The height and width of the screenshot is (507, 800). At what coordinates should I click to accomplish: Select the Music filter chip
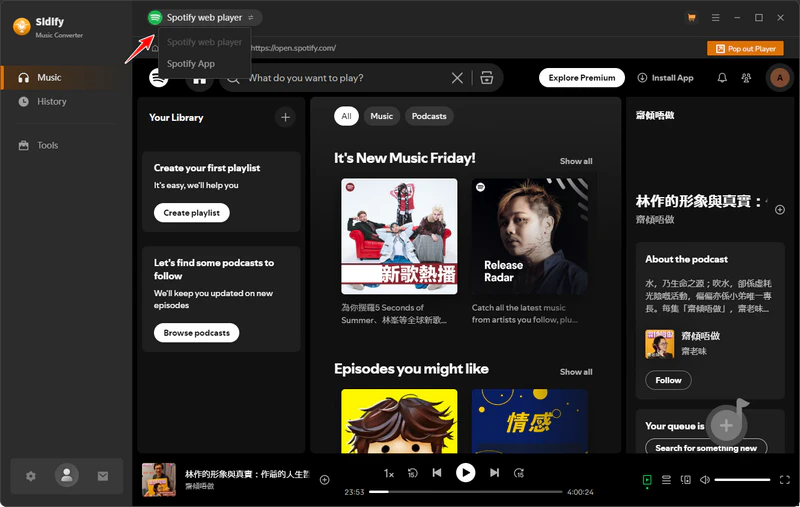pos(382,116)
